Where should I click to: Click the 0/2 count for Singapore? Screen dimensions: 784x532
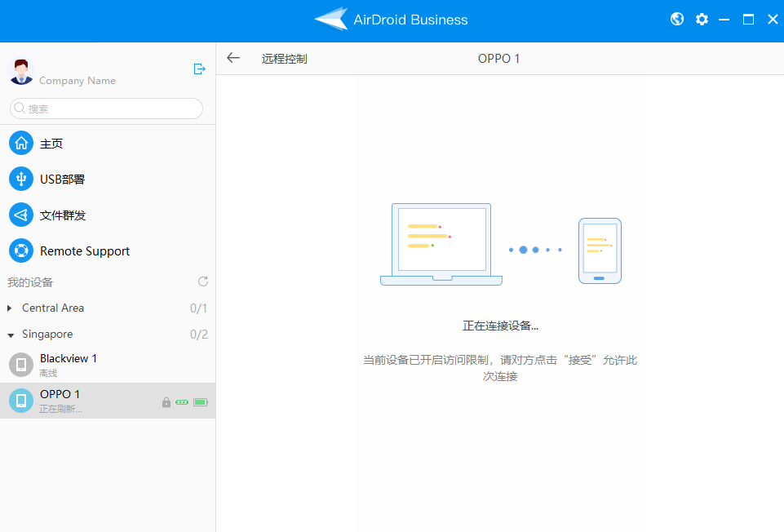[198, 334]
